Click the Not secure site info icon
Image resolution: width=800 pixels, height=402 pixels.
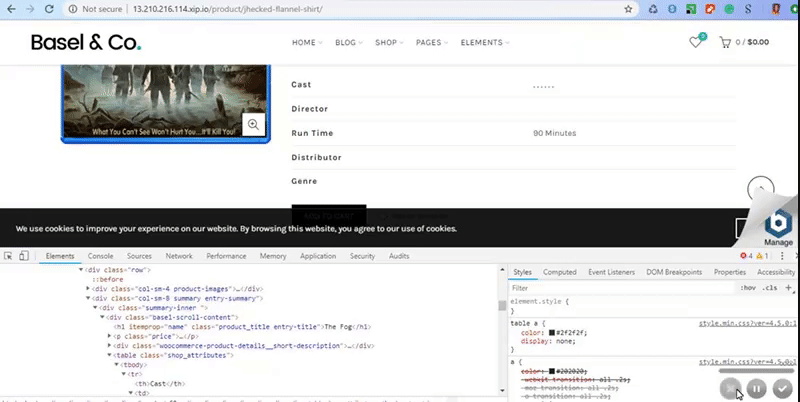click(73, 9)
